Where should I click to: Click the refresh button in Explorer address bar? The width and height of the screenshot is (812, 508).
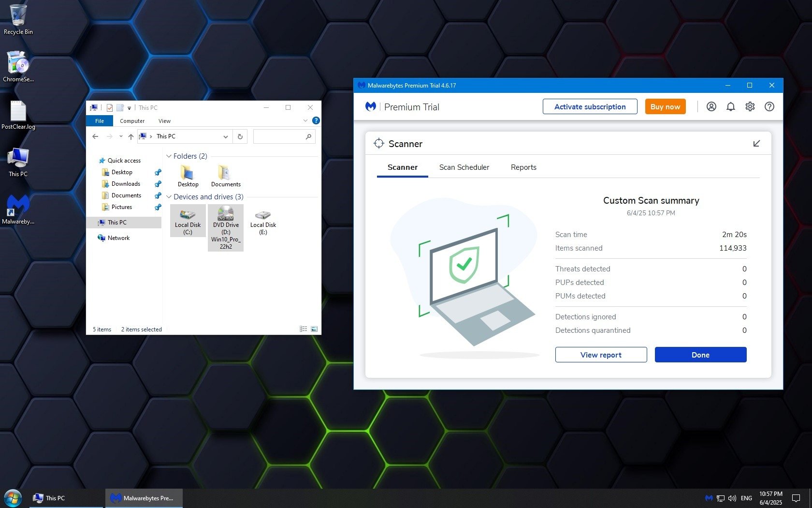point(240,137)
